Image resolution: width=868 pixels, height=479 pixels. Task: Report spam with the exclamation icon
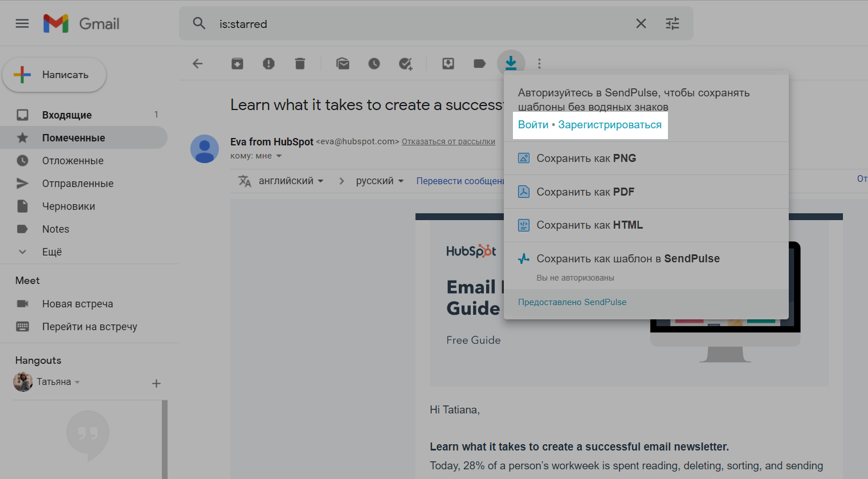click(x=268, y=64)
